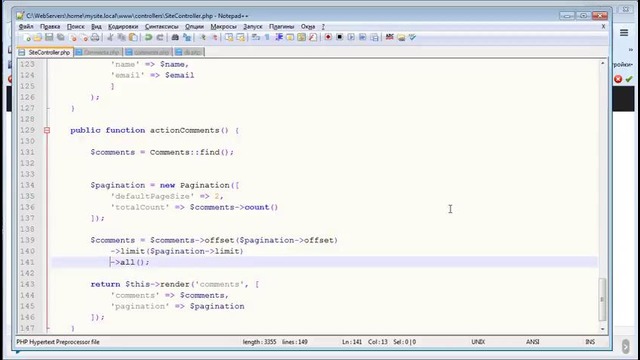640x360 pixels.
Task: Click 'Ln : 141' in status bar
Action: [x=352, y=342]
